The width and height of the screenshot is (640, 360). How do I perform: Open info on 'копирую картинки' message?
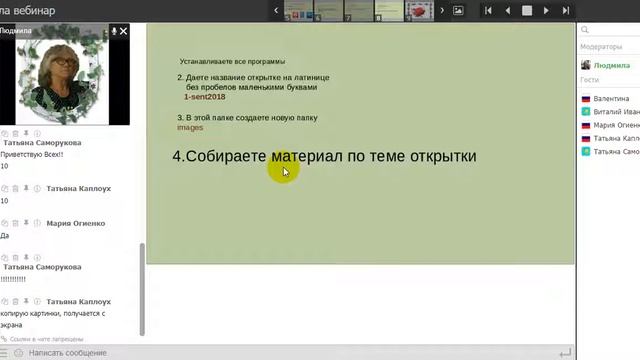pos(37,302)
